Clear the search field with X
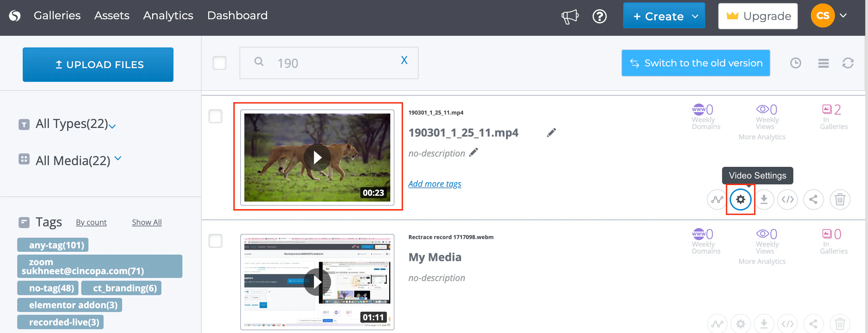This screenshot has height=333, width=868. pyautogui.click(x=404, y=60)
